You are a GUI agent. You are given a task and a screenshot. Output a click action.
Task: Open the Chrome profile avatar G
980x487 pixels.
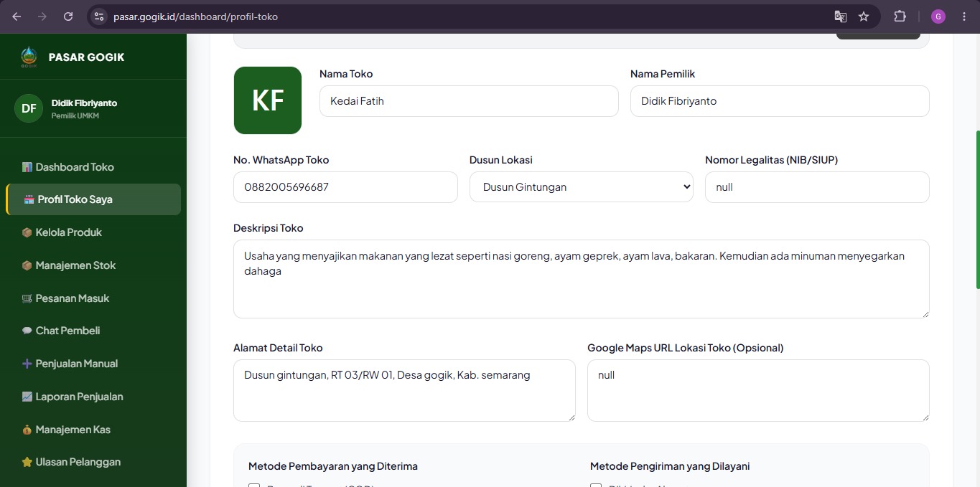[938, 16]
